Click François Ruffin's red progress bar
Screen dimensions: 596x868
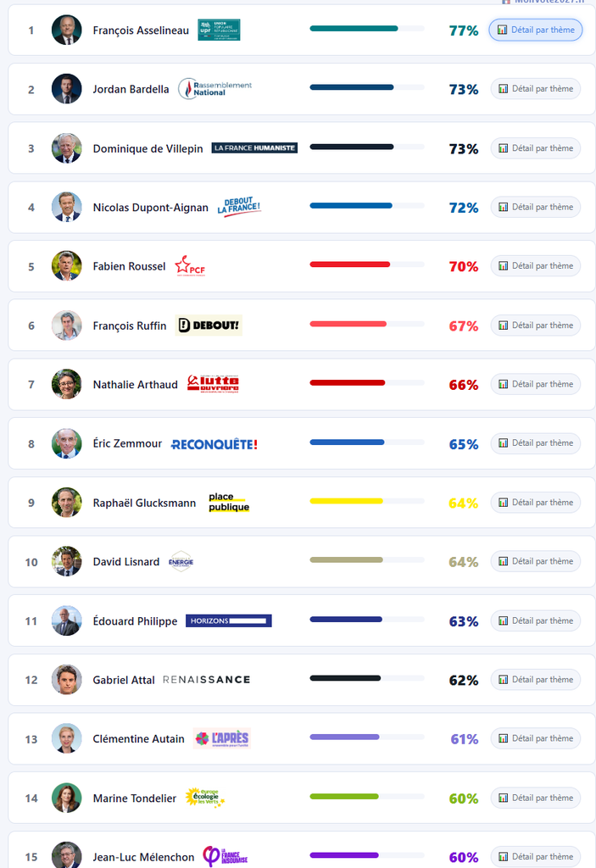348,325
